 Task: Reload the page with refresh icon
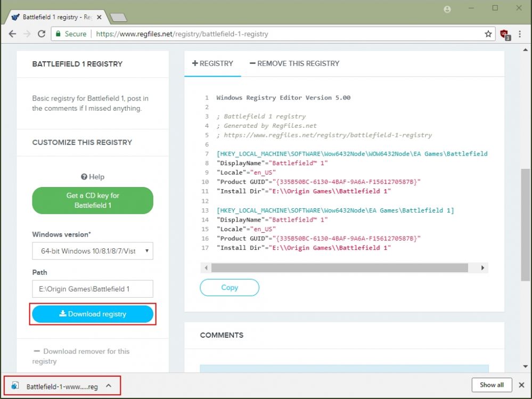click(x=42, y=34)
